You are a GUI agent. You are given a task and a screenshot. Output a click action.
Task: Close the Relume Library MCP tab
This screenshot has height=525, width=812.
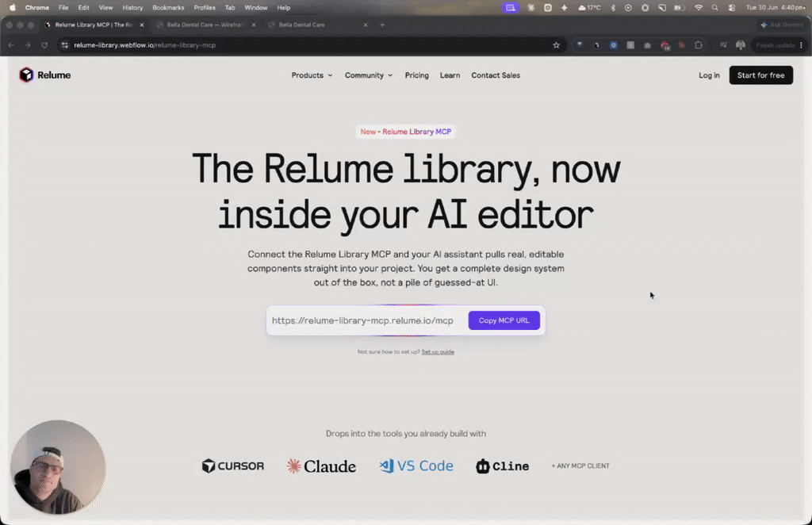(x=142, y=25)
